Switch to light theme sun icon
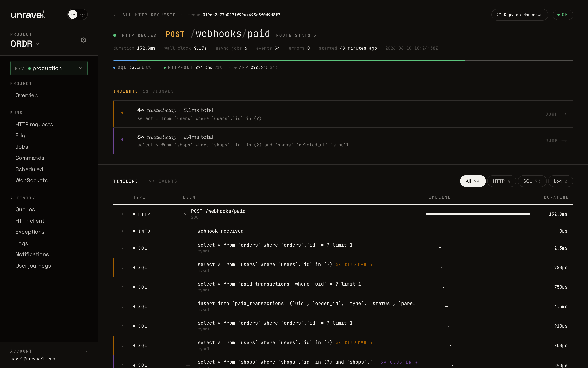Viewport: 588px width, 368px height. [x=73, y=14]
